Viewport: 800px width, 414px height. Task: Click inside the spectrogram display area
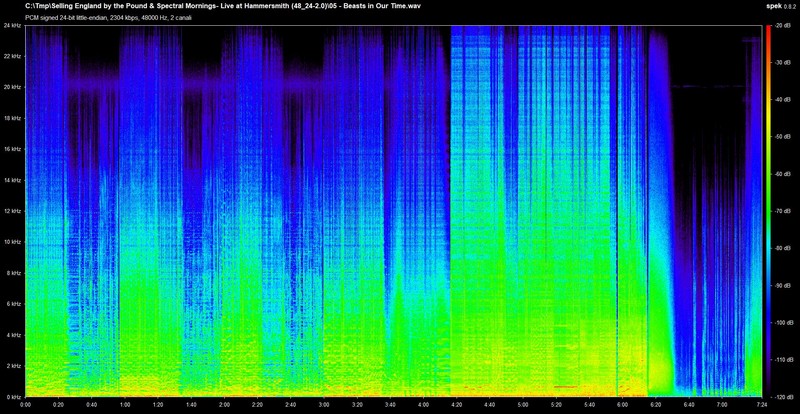coord(393,211)
